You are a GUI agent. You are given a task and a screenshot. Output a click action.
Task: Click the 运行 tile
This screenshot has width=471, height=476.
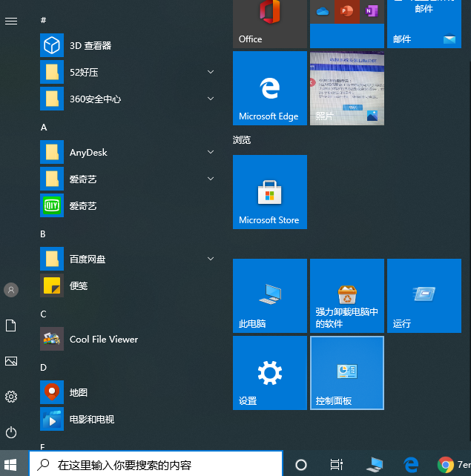[x=424, y=296]
